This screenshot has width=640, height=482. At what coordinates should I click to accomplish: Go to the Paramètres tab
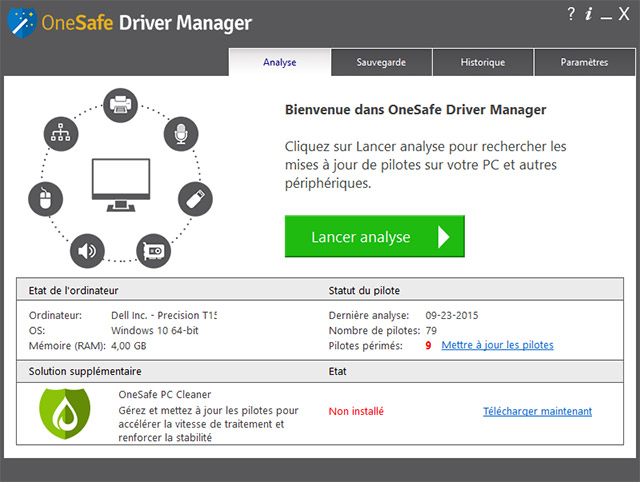584,62
